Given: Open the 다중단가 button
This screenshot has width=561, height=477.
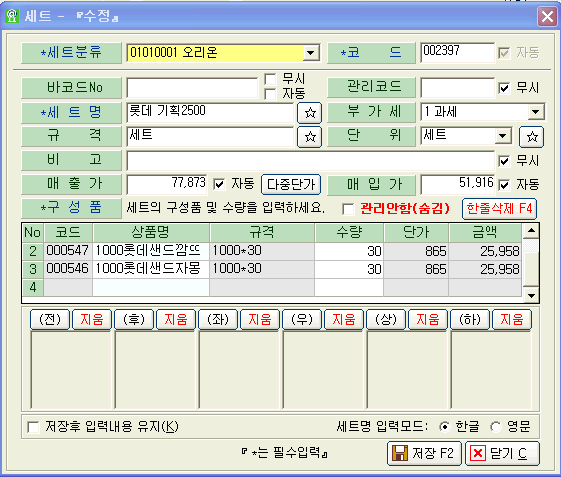Looking at the screenshot, I should [x=291, y=184].
